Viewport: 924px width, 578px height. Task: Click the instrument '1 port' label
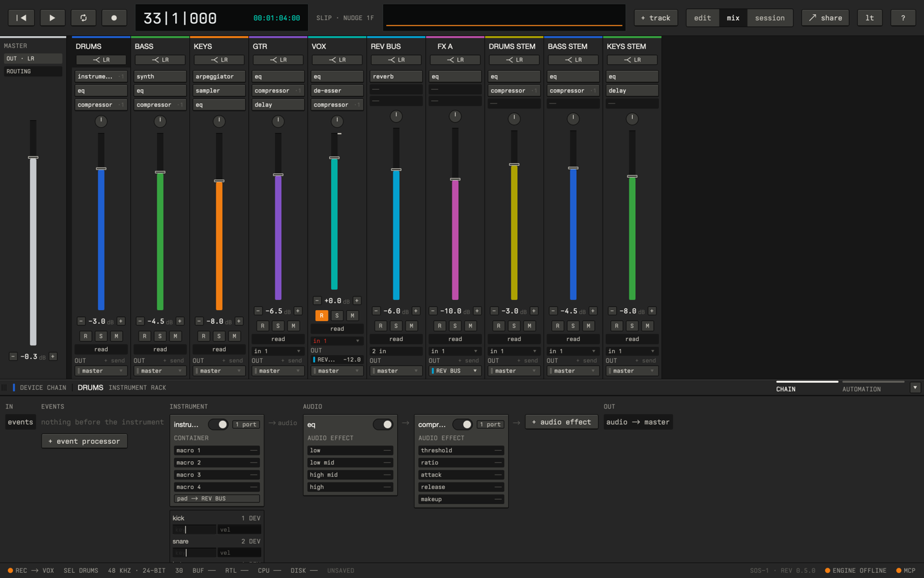(x=246, y=425)
